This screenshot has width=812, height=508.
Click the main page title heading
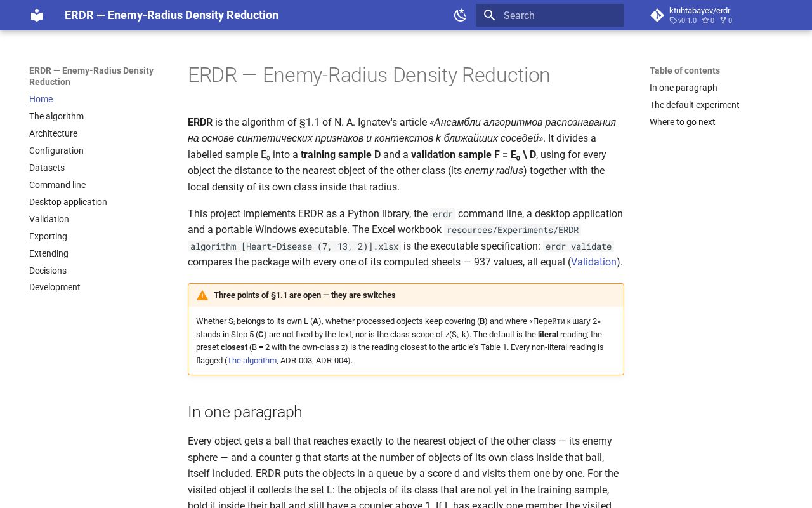click(369, 75)
